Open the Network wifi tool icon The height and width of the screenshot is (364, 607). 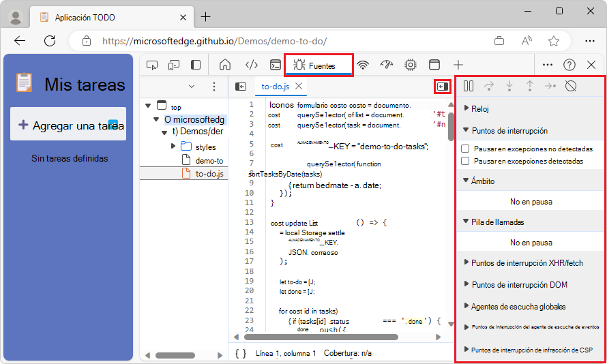pyautogui.click(x=363, y=65)
